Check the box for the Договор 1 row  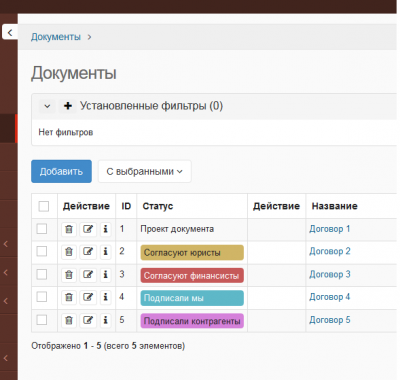click(42, 229)
